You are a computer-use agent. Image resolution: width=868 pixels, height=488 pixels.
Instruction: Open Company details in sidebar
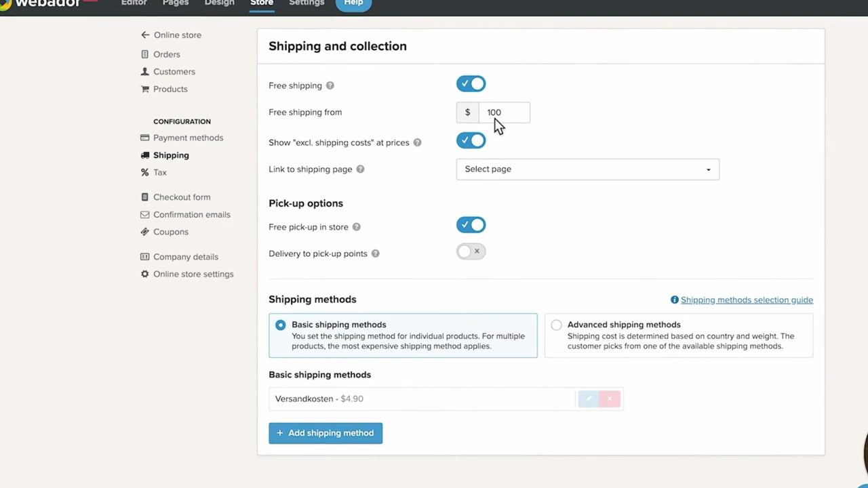click(x=186, y=257)
